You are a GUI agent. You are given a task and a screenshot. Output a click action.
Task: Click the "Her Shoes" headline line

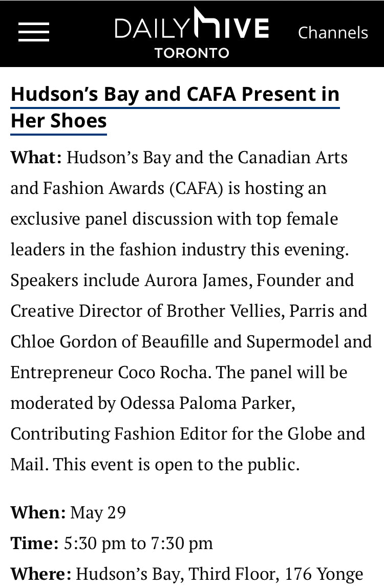tap(59, 121)
